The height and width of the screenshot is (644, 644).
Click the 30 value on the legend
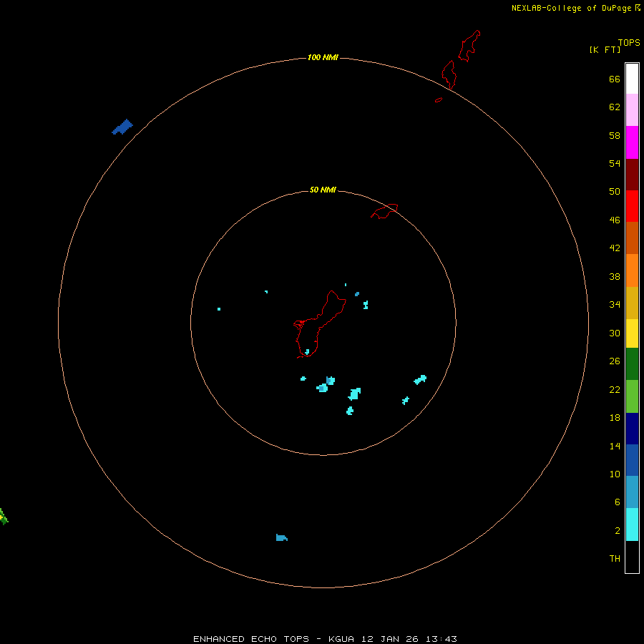615,333
